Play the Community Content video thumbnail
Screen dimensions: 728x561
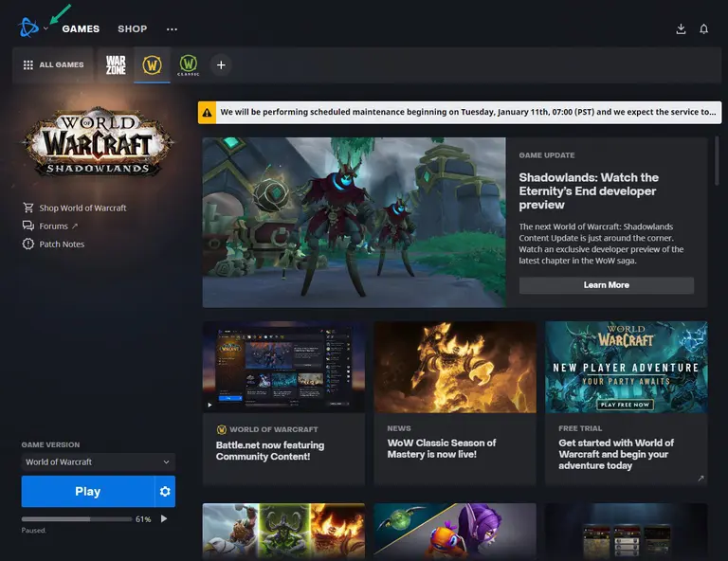pyautogui.click(x=283, y=367)
